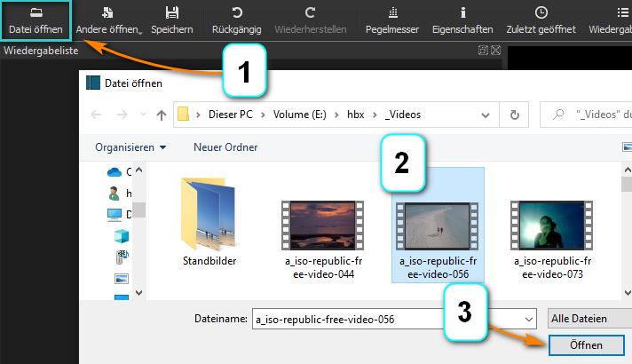Show the Pegelmesser audio meter
The image size is (632, 364).
(x=391, y=20)
